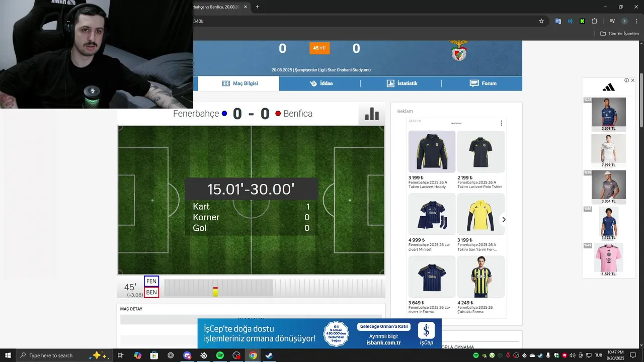
Task: Click the yellow card marker on timeline
Action: (215, 292)
